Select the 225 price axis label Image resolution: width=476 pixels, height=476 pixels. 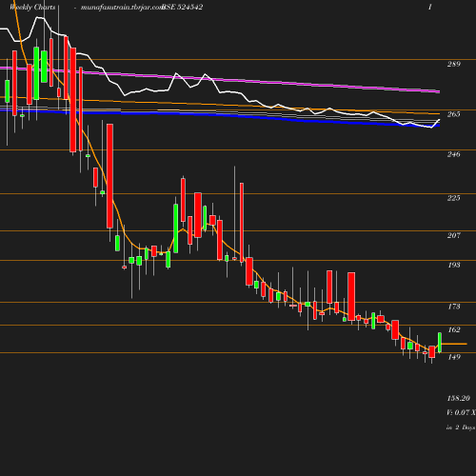click(454, 198)
